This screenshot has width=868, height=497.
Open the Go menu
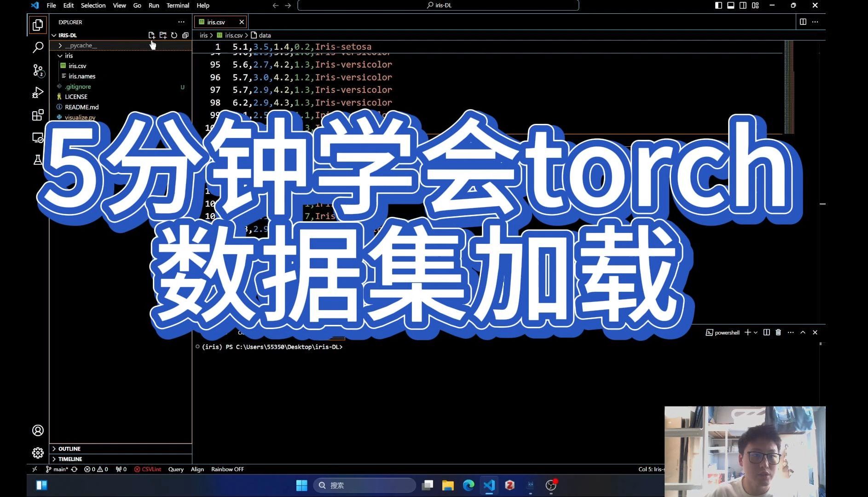click(137, 6)
